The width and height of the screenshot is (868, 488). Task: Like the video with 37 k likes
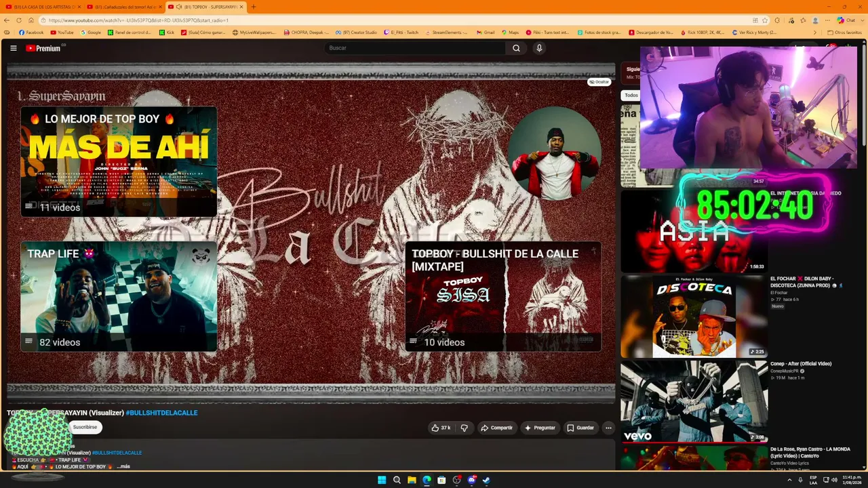coord(441,428)
